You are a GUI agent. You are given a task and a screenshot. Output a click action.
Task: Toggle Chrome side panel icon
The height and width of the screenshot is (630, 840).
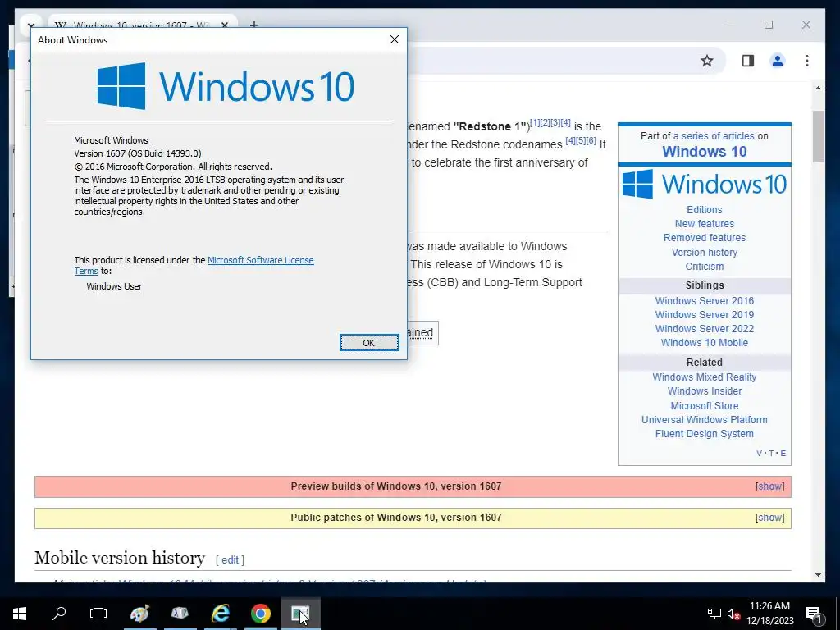(x=748, y=61)
